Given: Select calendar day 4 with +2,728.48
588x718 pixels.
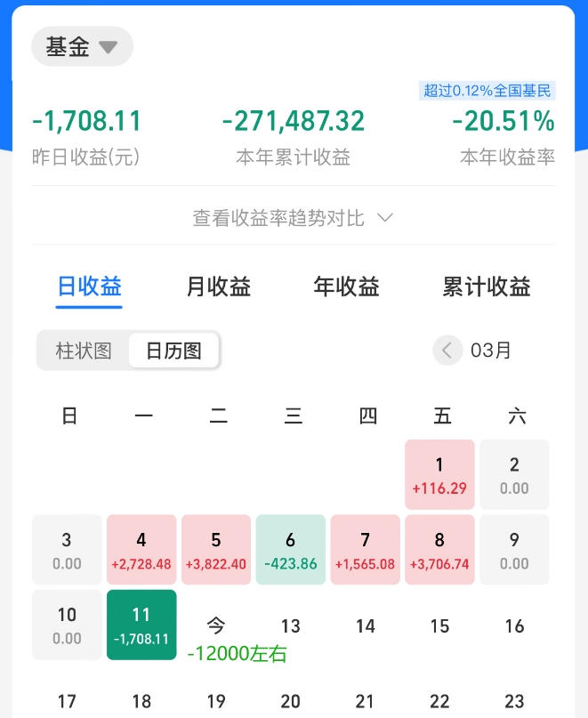Looking at the screenshot, I should (x=141, y=550).
